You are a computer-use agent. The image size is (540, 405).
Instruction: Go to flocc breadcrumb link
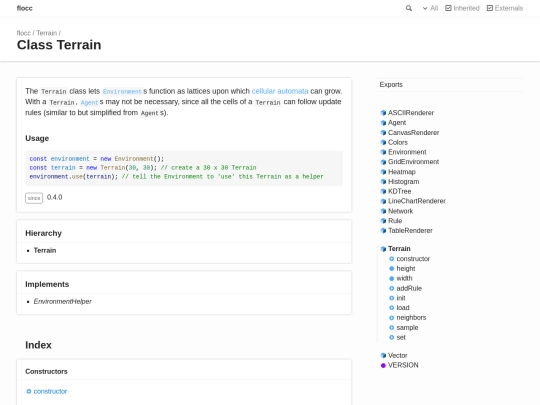click(24, 33)
